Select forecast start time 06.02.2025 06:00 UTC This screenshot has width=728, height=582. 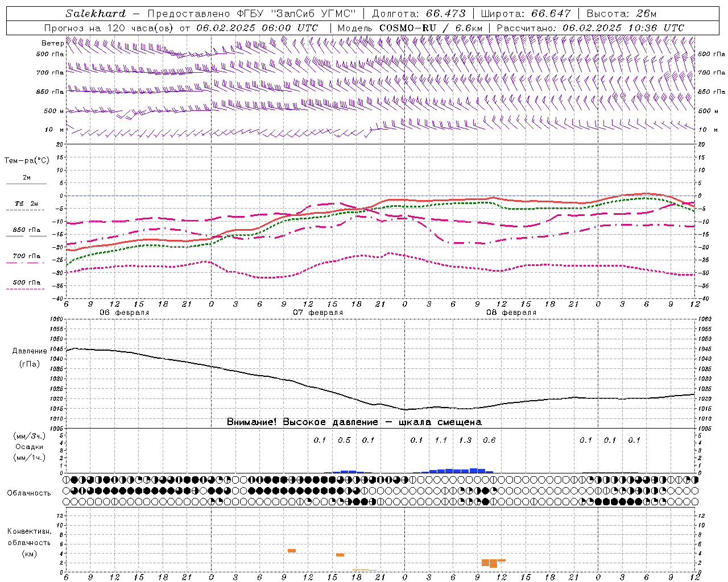coord(257,28)
